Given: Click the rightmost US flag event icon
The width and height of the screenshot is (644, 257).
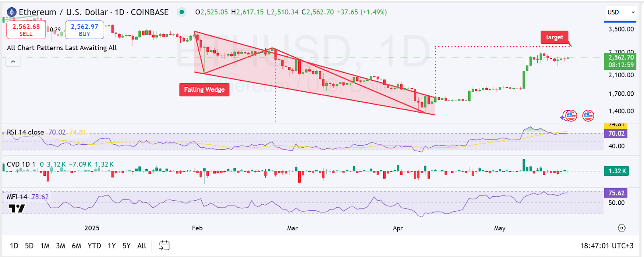Looking at the screenshot, I should [x=588, y=116].
